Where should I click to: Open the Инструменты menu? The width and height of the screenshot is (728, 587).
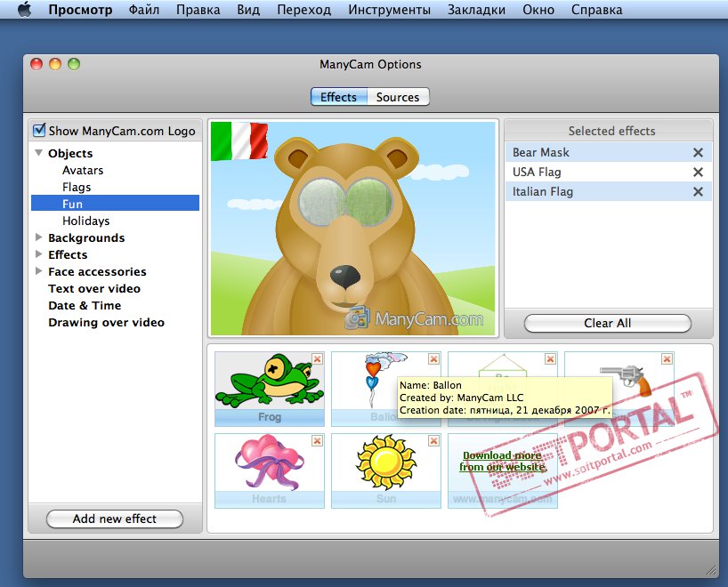(x=390, y=9)
